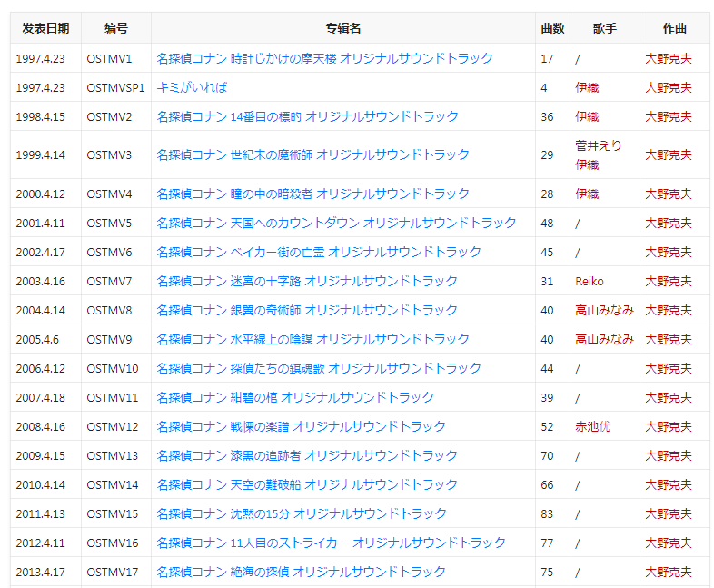Click singer 伊織 in the OSTMV3 row
The height and width of the screenshot is (588, 714).
click(x=587, y=164)
